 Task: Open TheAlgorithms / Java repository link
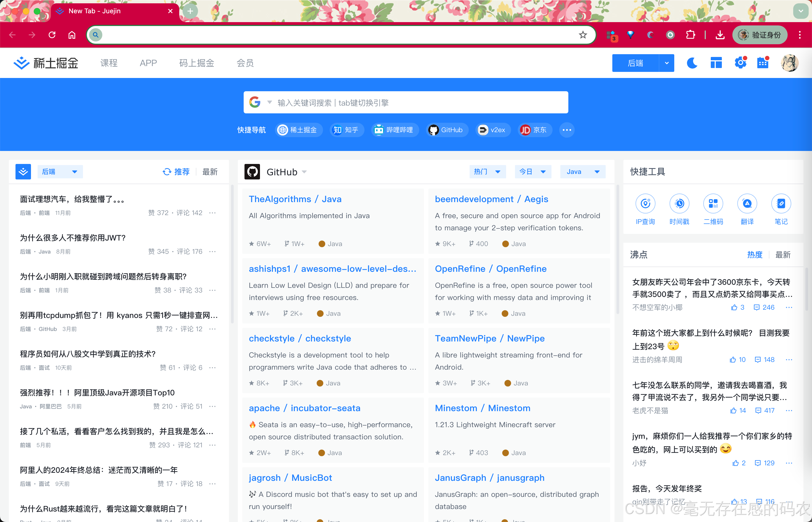295,199
